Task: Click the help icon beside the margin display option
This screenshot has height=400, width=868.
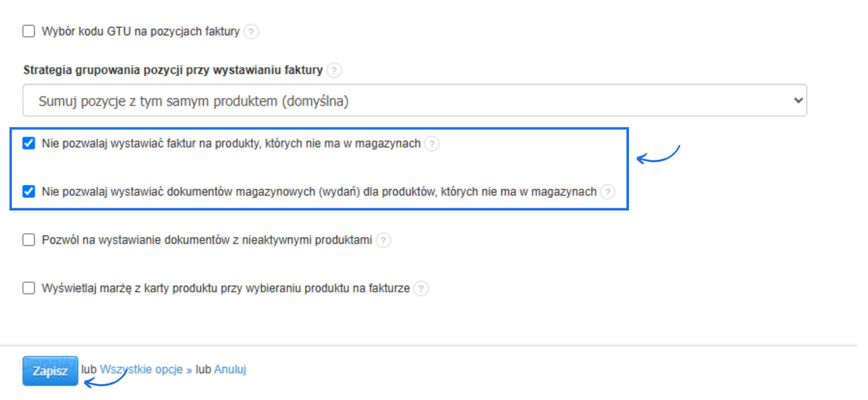Action: (x=421, y=288)
